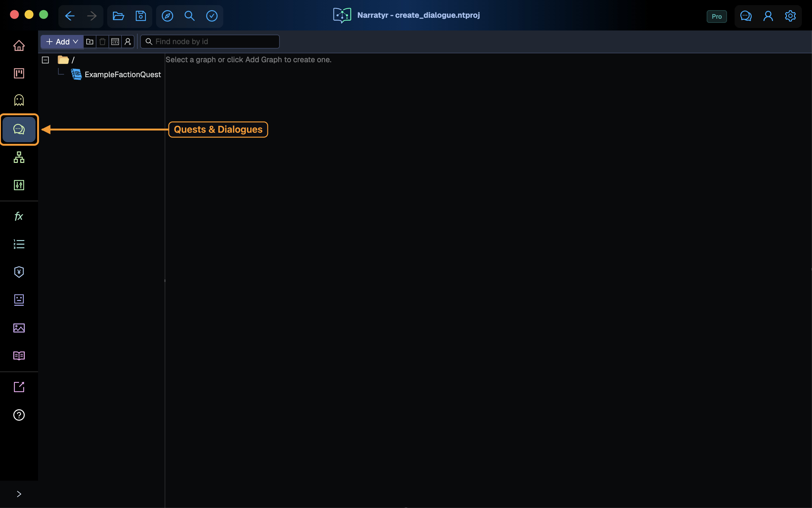Open the open-book sidebar icon
This screenshot has height=508, width=812.
point(19,356)
